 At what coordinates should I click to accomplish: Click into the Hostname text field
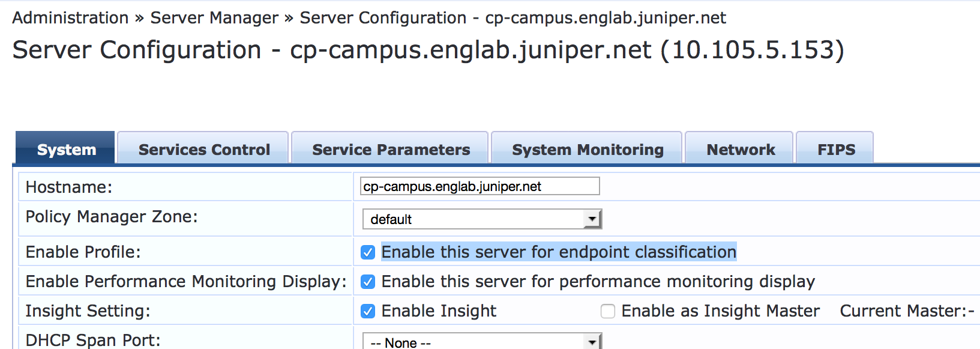tap(479, 186)
